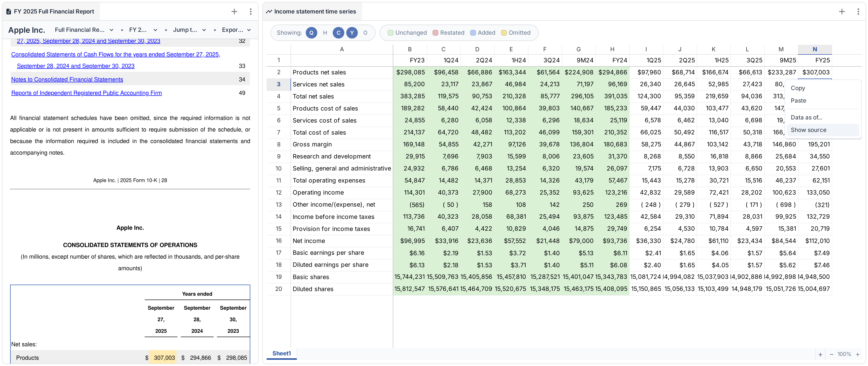Click the FY23 Provision for income taxes cell 16,741
Image resolution: width=868 pixels, height=366 pixels.
(x=410, y=229)
